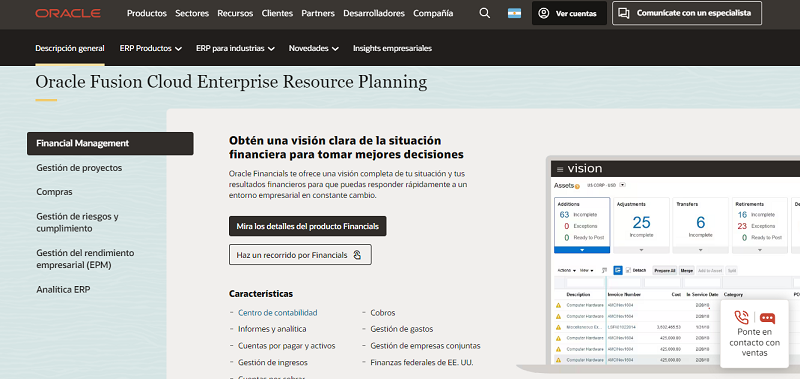This screenshot has width=800, height=379.
Task: Select the Gestión de proyectos tab
Action: coord(79,168)
